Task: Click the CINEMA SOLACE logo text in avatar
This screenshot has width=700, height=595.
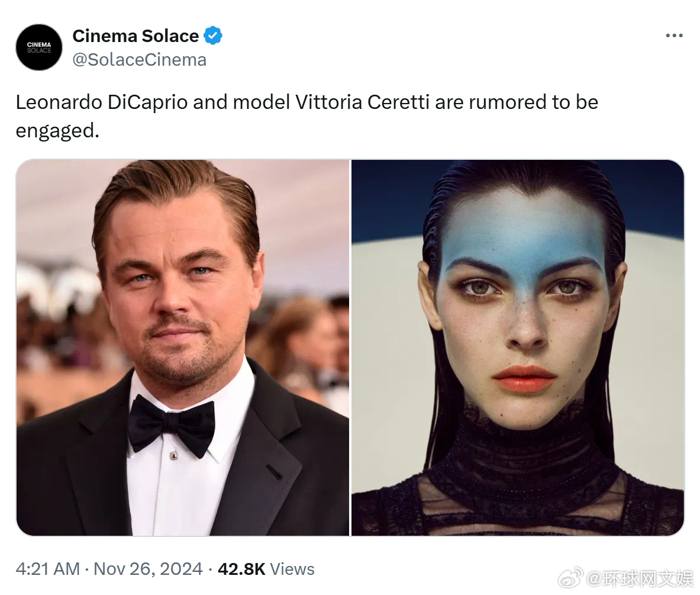Action: (39, 47)
